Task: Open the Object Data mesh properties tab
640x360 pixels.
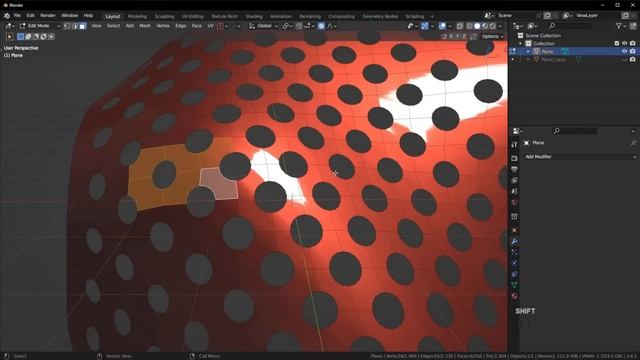Action: (x=514, y=285)
